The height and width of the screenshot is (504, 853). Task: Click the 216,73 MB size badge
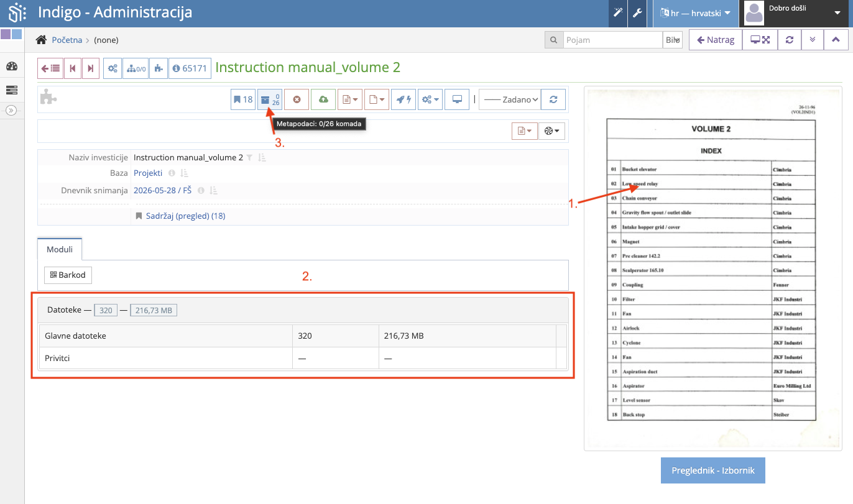[154, 310]
